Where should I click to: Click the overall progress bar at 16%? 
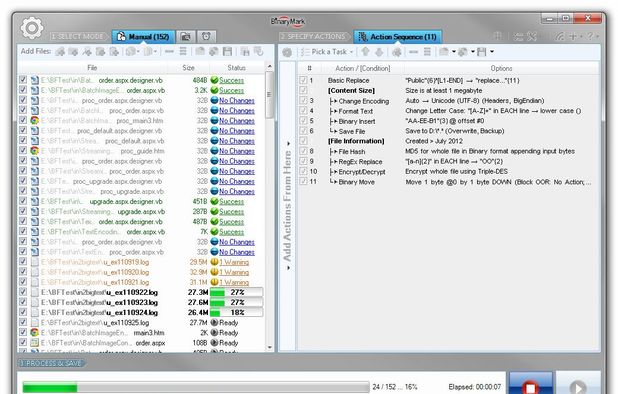pos(196,387)
